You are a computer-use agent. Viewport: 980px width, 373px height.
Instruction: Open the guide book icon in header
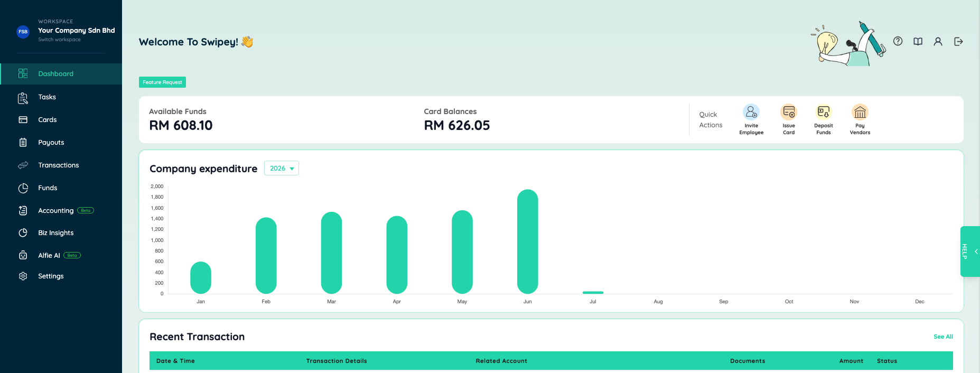coord(918,41)
